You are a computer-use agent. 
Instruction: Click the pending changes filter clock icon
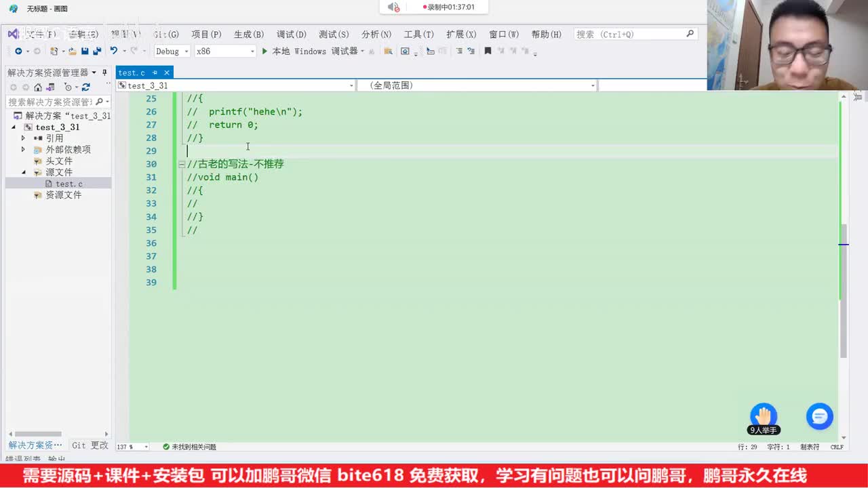68,87
